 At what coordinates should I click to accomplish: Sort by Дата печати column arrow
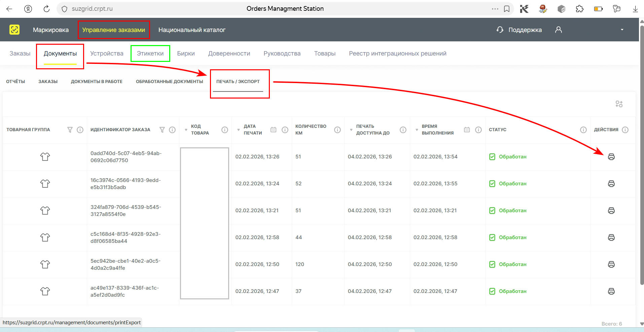pos(239,130)
